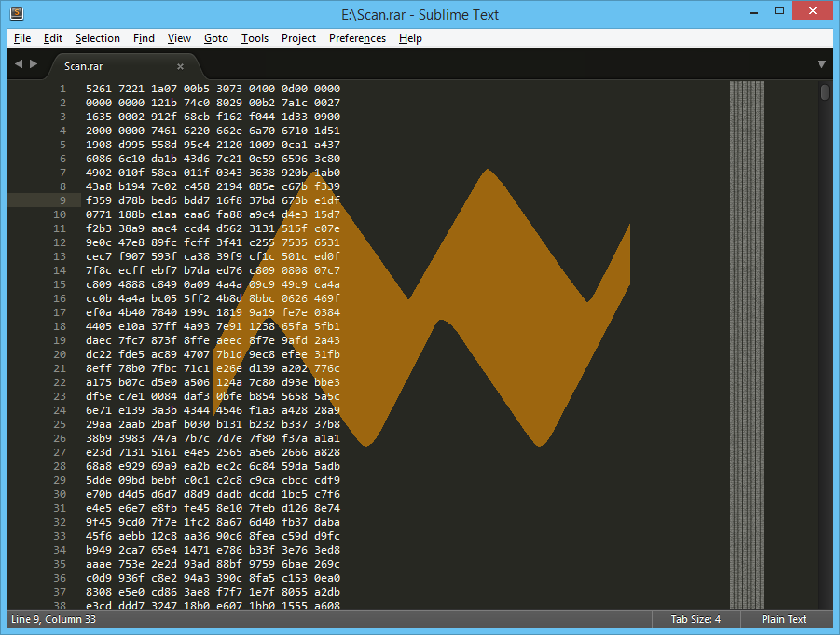
Task: Open the Goto menu
Action: coord(216,38)
